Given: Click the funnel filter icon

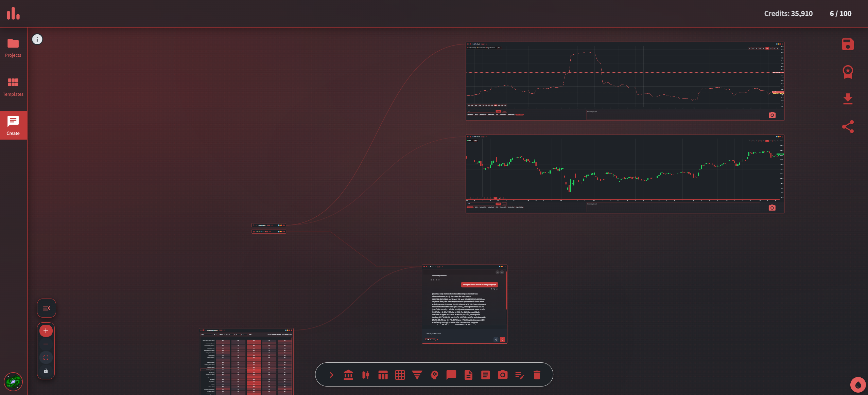Looking at the screenshot, I should point(417,375).
